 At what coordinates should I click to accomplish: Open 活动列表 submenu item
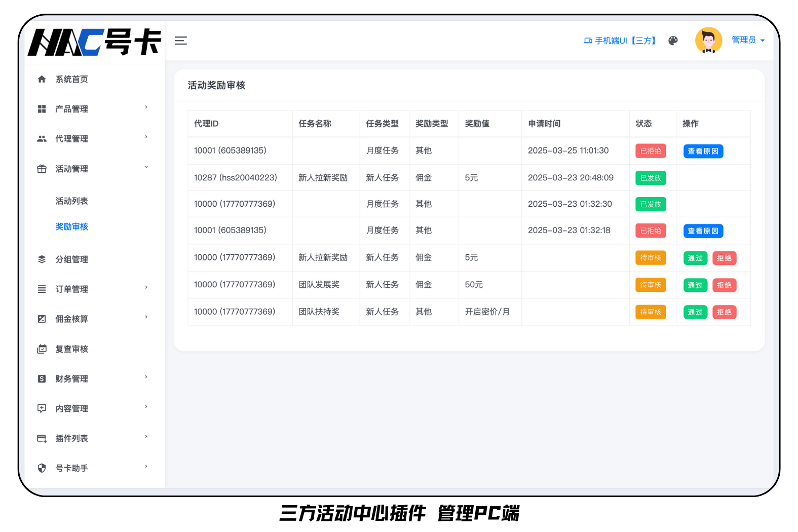tap(72, 201)
